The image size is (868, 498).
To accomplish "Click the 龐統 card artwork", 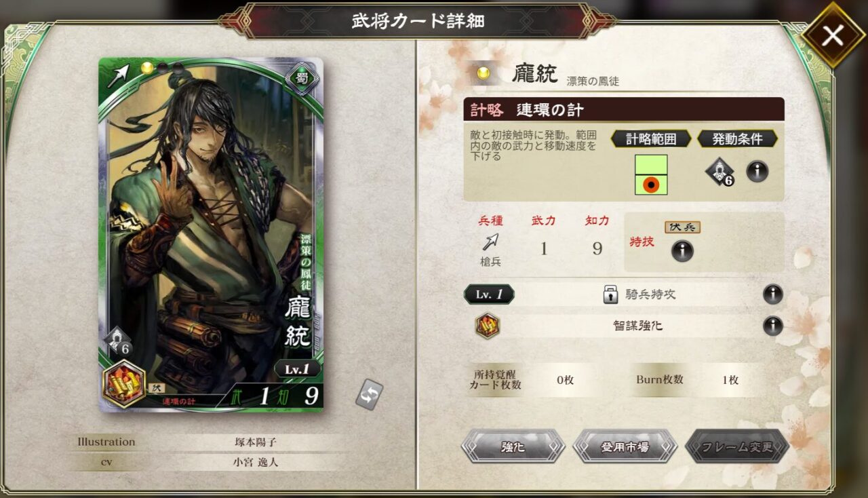I will click(x=211, y=235).
